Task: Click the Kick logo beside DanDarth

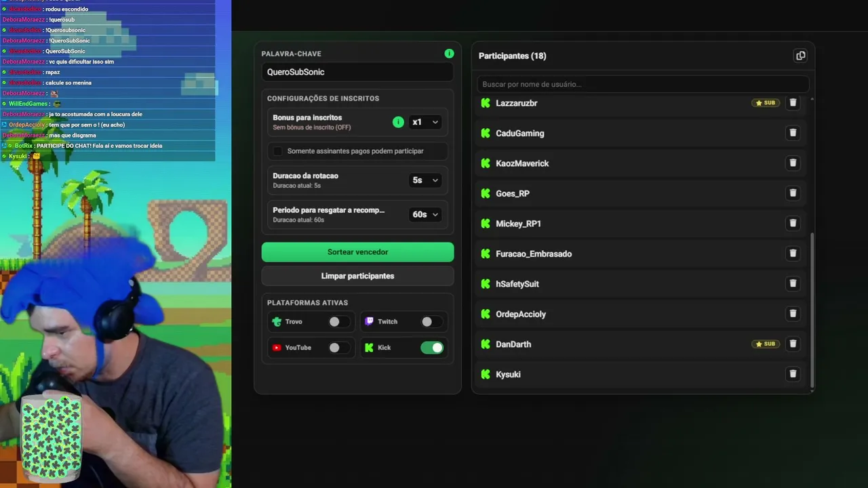Action: [486, 344]
